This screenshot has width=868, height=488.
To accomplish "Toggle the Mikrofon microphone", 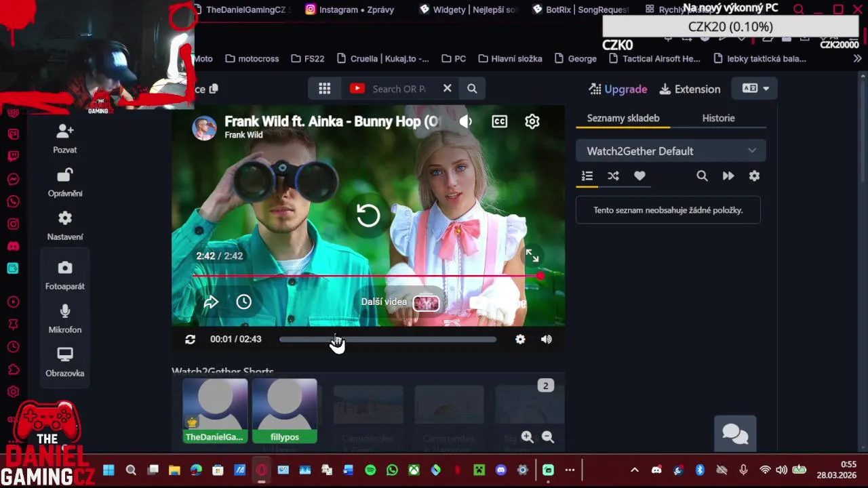I will click(65, 311).
